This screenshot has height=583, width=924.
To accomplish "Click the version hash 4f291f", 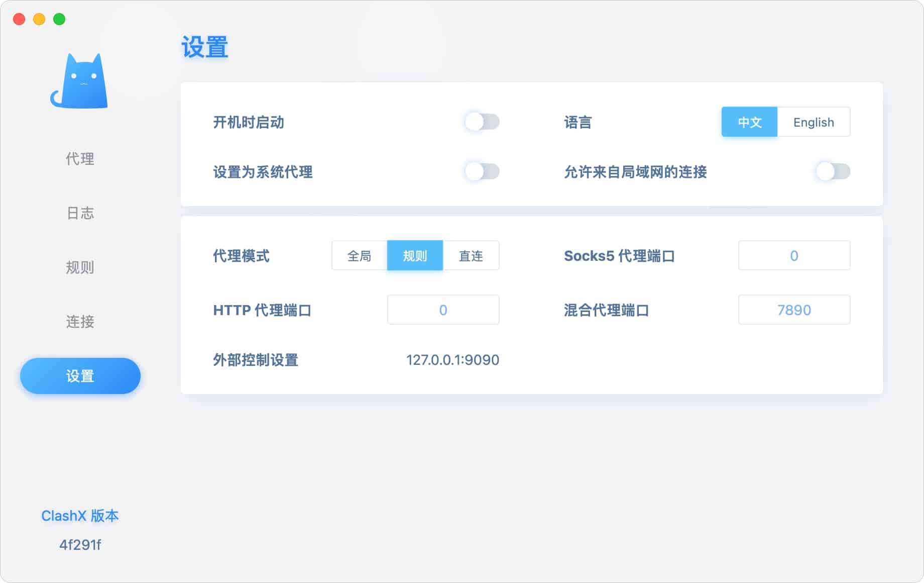I will (x=80, y=545).
